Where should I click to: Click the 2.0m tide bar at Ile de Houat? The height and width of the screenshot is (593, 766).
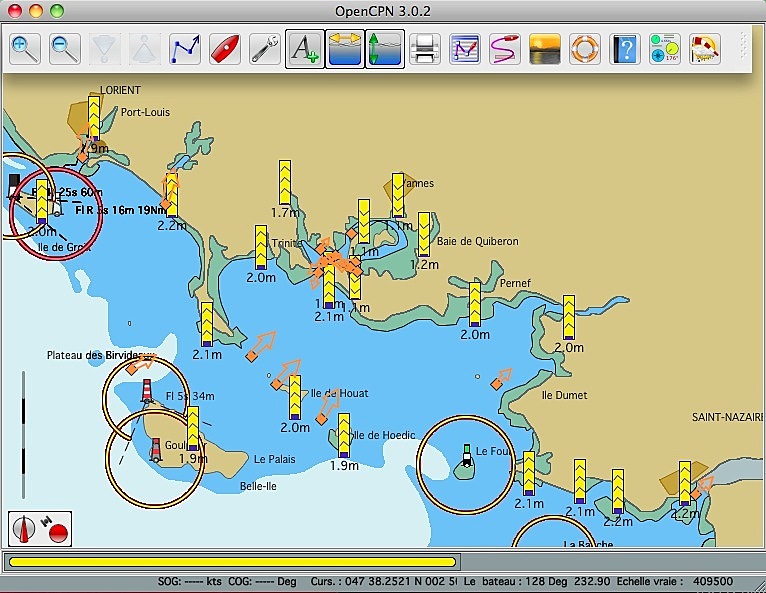[x=295, y=397]
